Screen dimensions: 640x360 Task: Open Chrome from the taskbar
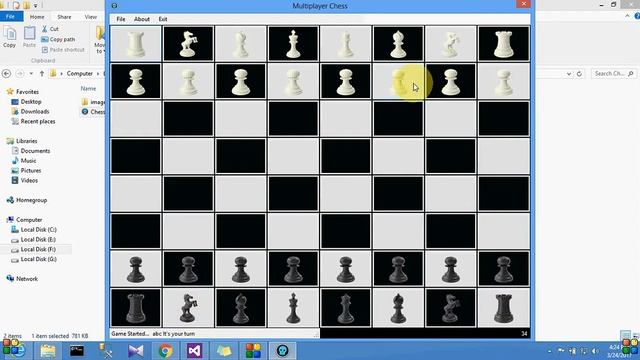click(165, 351)
